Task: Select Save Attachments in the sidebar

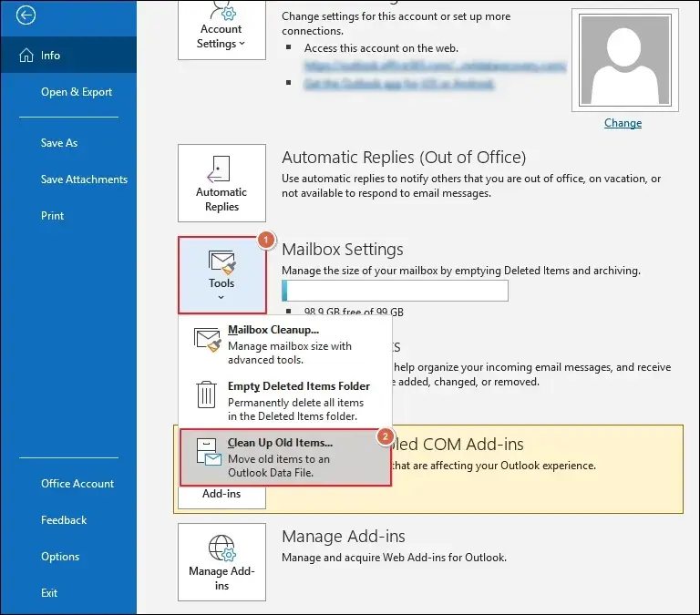Action: point(84,179)
